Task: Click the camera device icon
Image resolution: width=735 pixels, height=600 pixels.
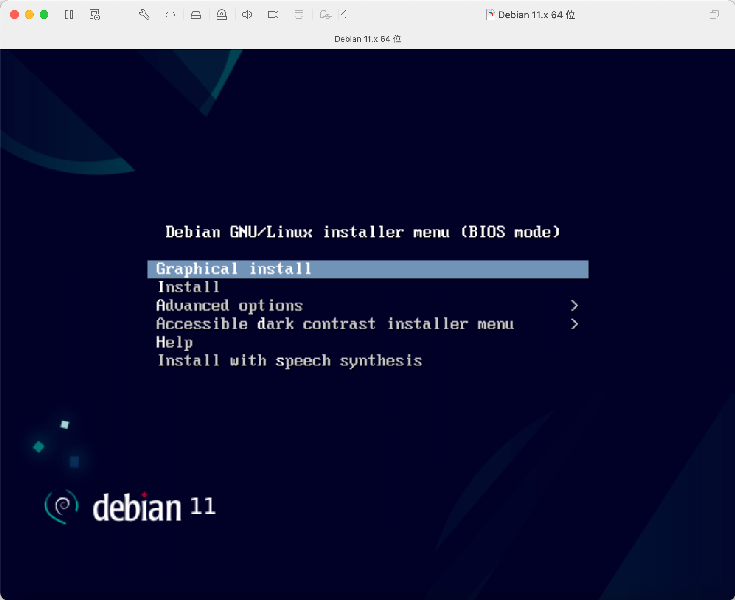Action: pyautogui.click(x=273, y=15)
